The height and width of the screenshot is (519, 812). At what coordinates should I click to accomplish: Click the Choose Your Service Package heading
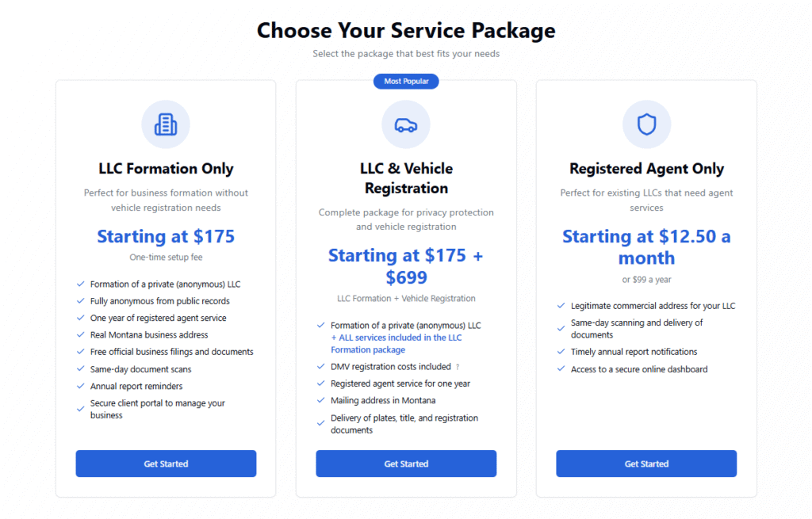point(406,31)
